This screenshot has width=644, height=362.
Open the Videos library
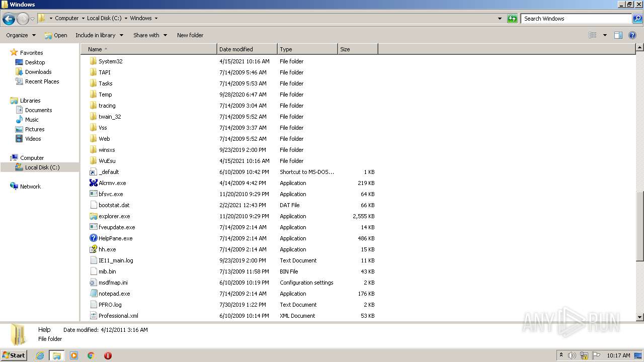coord(33,139)
